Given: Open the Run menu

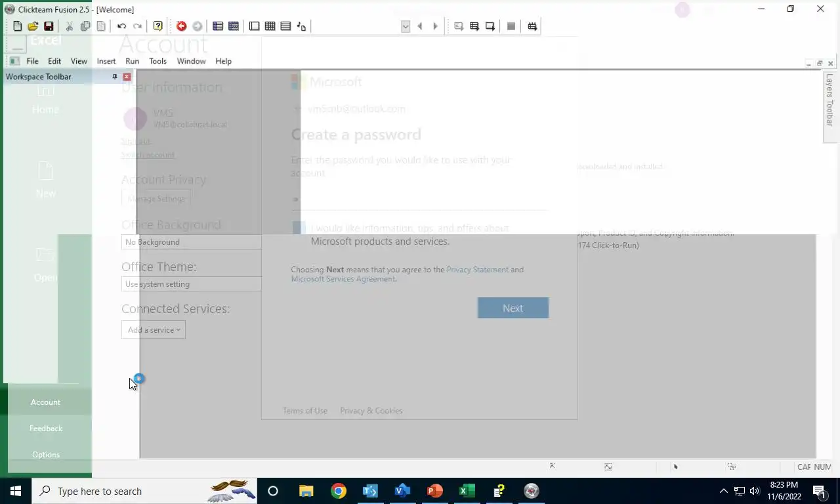Looking at the screenshot, I should pyautogui.click(x=133, y=61).
